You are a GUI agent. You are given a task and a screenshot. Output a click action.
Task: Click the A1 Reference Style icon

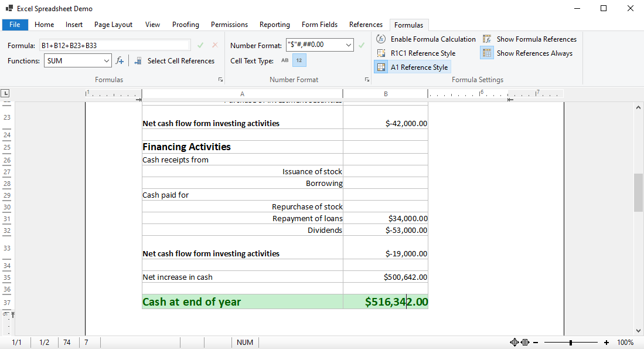[x=381, y=67]
